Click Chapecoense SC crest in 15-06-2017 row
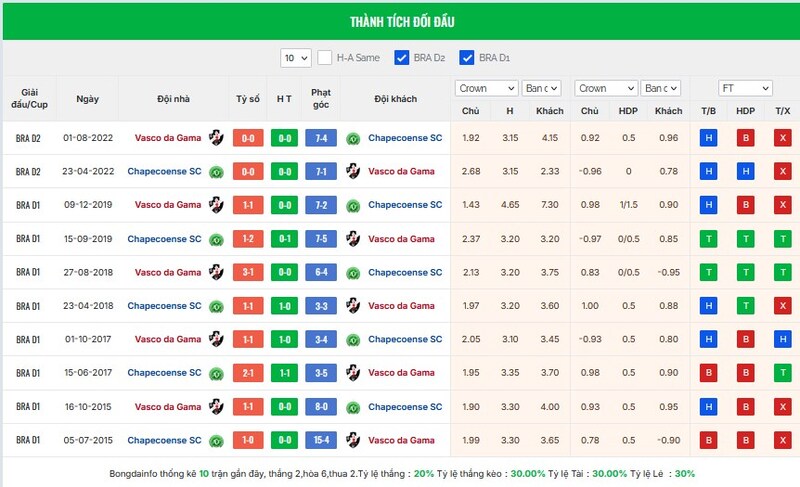This screenshot has height=487, width=800. click(x=216, y=373)
